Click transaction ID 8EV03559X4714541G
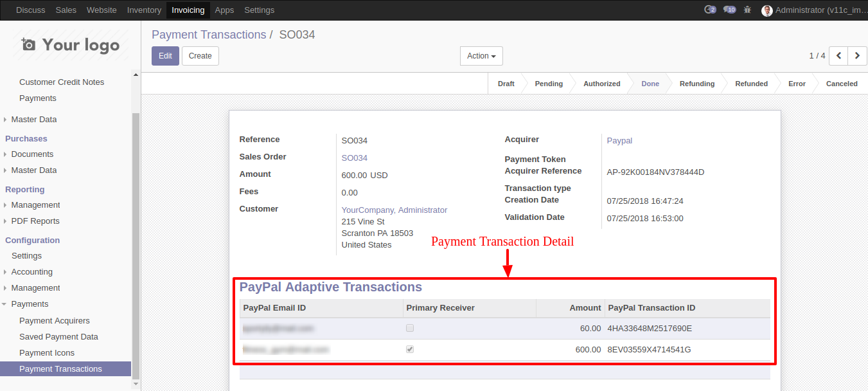The height and width of the screenshot is (391, 868). [649, 350]
